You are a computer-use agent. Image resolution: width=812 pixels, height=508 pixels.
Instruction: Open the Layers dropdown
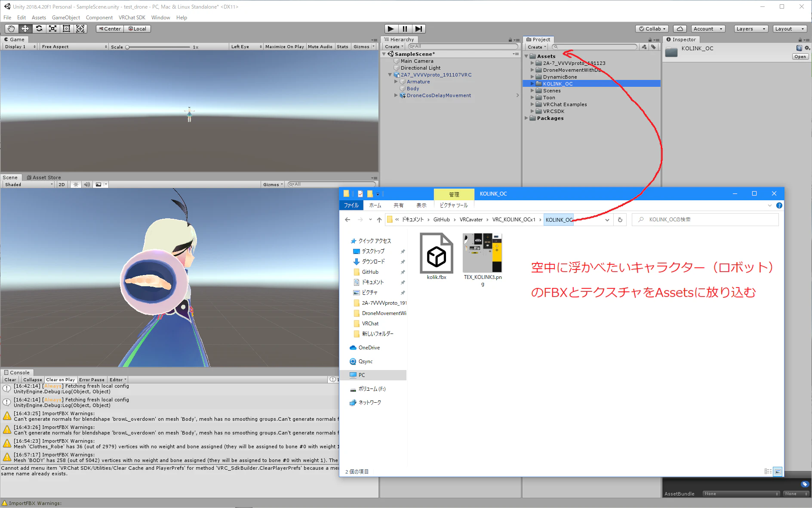[751, 29]
